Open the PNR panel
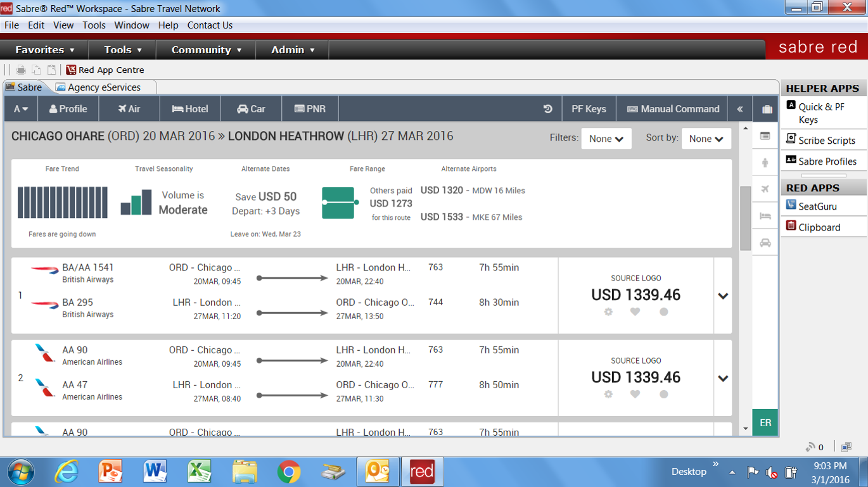868x487 pixels. click(x=310, y=109)
